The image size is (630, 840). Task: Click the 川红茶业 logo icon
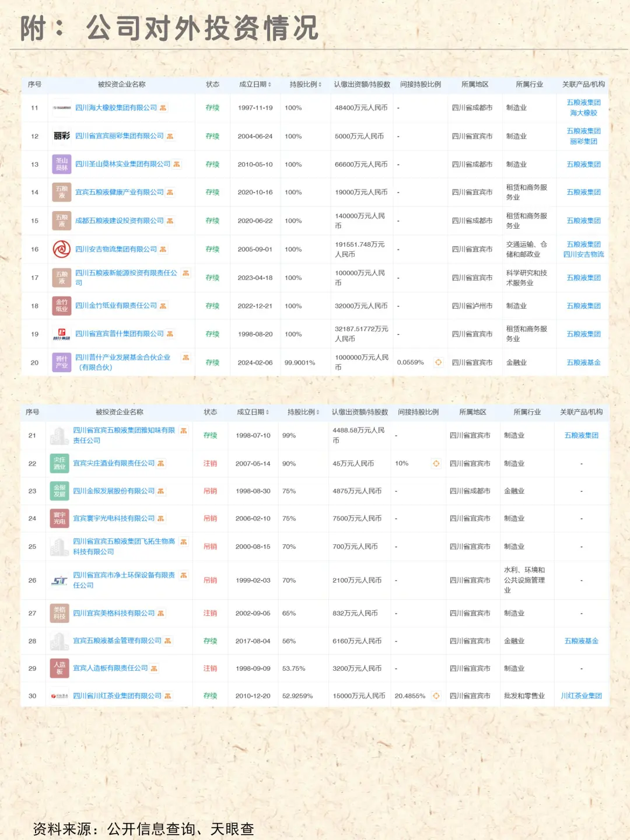click(60, 696)
